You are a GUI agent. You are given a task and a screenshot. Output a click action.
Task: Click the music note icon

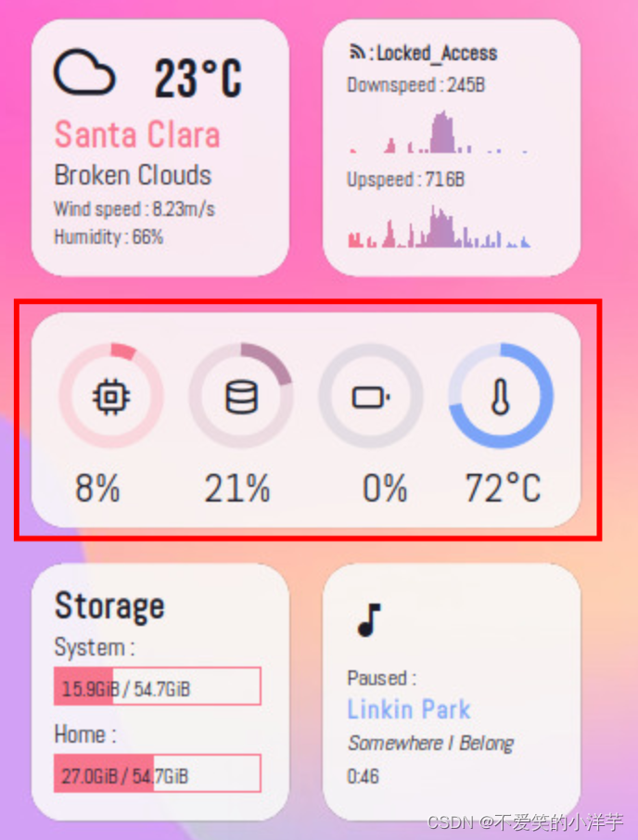[x=368, y=620]
